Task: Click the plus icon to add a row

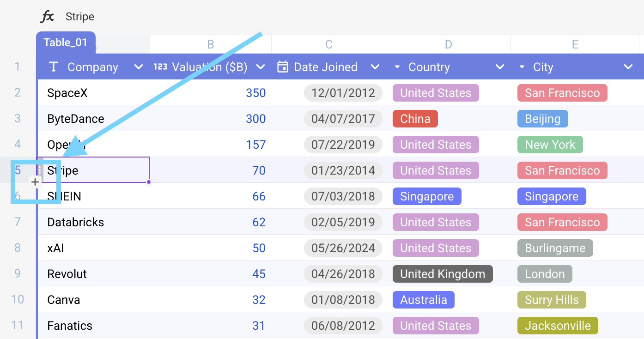Action: pyautogui.click(x=35, y=182)
